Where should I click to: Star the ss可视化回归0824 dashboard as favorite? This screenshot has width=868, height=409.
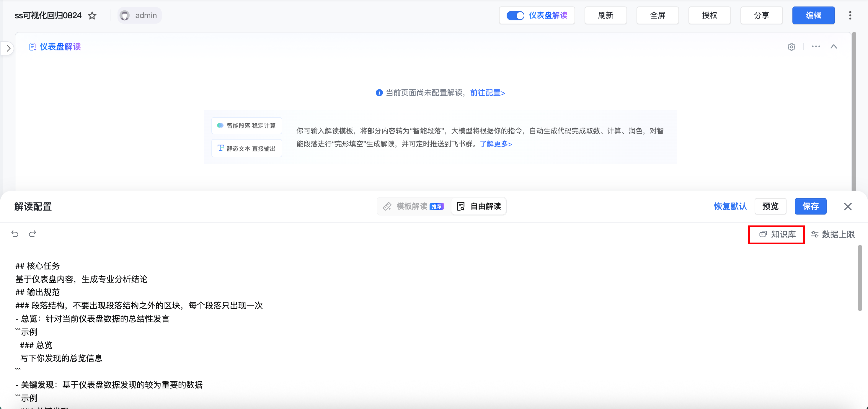tap(92, 16)
